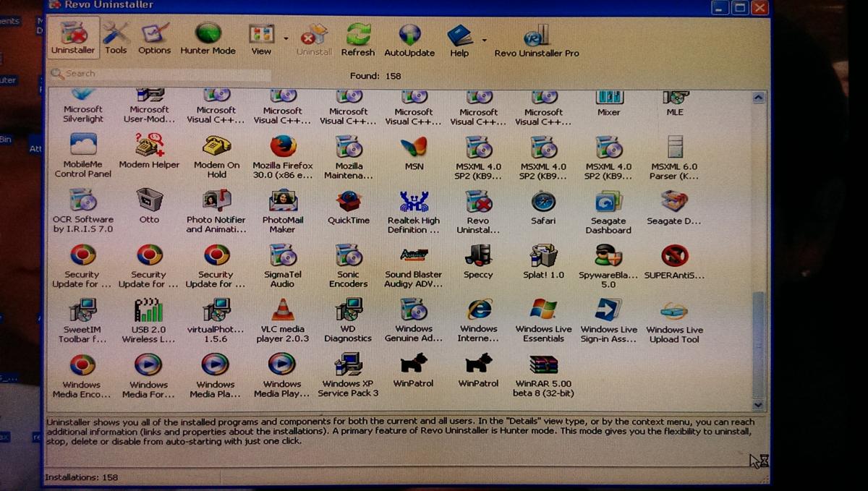868x491 pixels.
Task: Select the Seagate Dashboard icon
Action: tap(608, 213)
